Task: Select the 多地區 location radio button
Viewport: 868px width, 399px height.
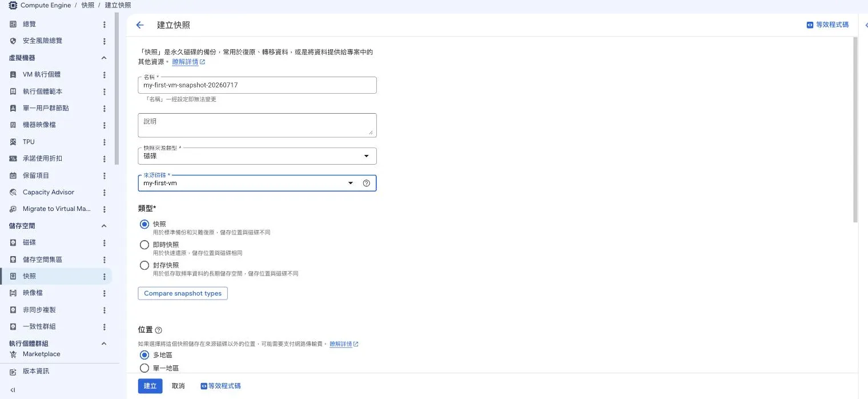Action: tap(144, 355)
